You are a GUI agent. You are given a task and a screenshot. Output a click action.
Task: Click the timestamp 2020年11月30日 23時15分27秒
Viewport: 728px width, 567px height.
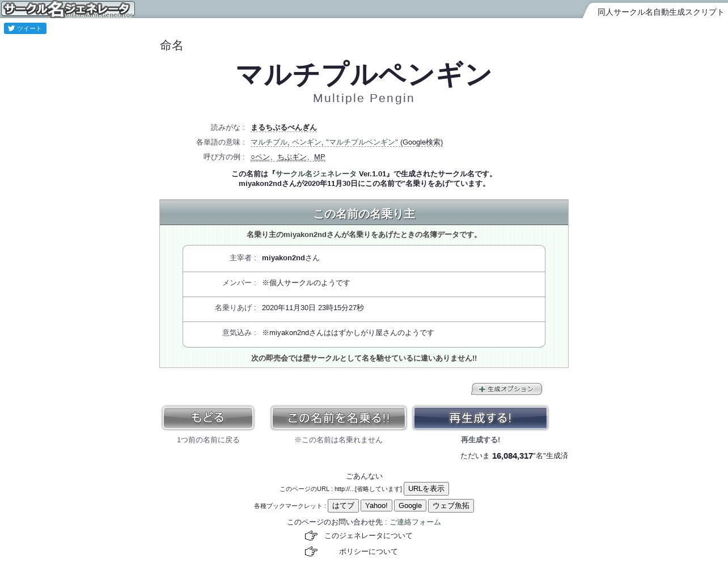313,308
